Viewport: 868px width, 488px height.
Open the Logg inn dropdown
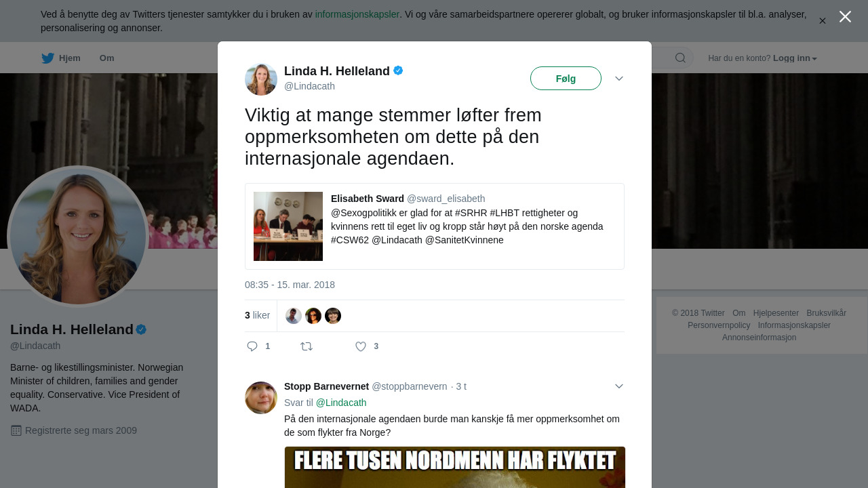point(795,58)
